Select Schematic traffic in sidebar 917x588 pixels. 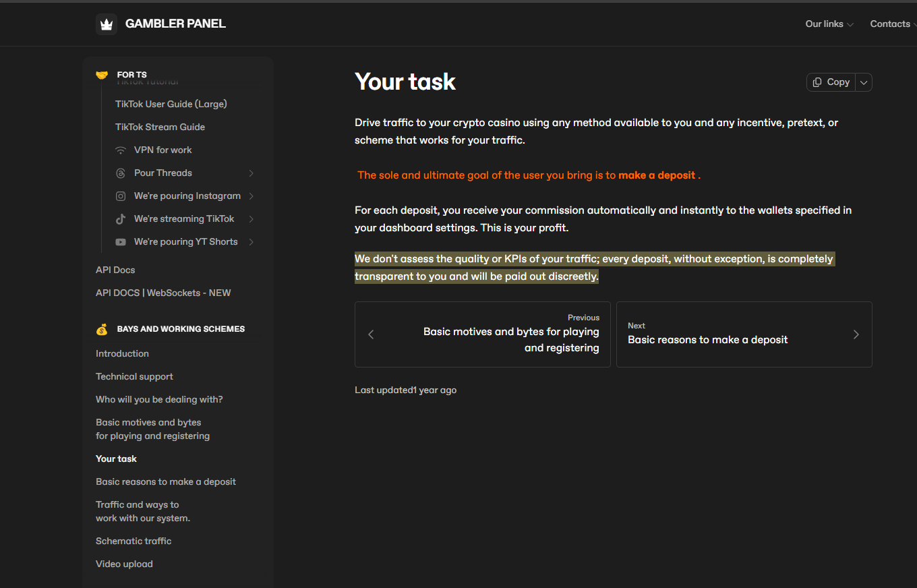coord(134,541)
